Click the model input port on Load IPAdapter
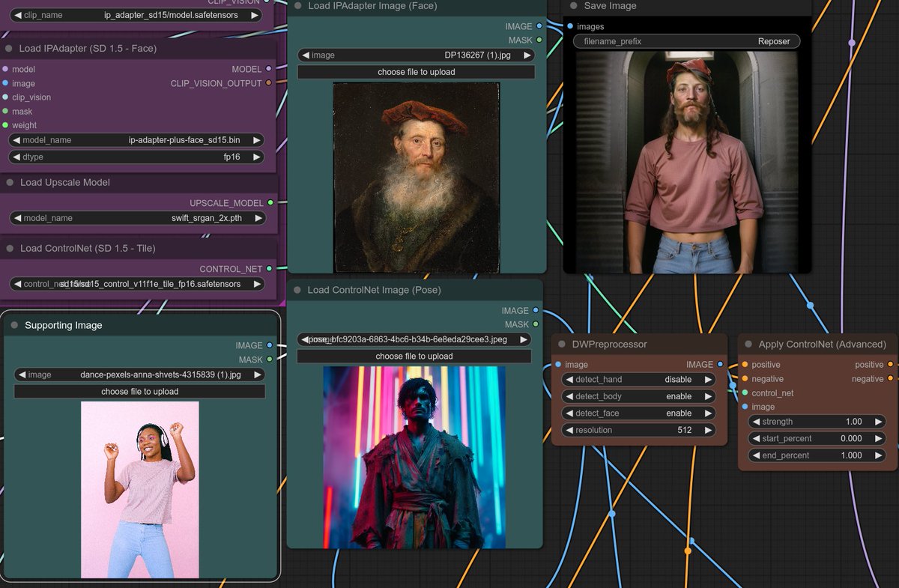899x588 pixels. click(6, 70)
